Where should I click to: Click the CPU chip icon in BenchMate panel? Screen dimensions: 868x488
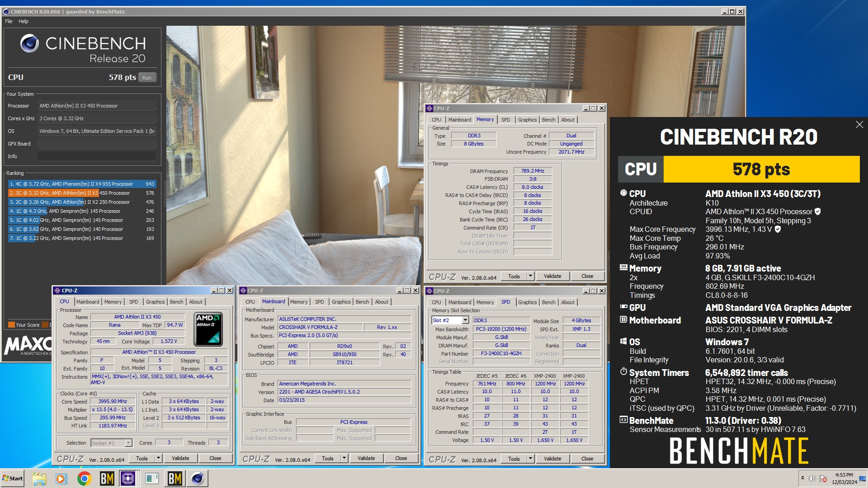click(623, 193)
